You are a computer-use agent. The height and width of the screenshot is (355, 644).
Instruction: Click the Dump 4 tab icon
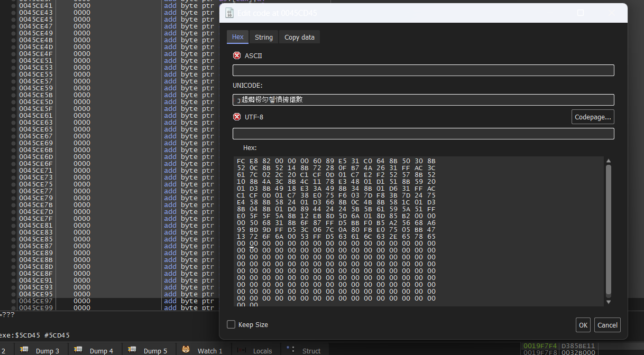pyautogui.click(x=78, y=350)
